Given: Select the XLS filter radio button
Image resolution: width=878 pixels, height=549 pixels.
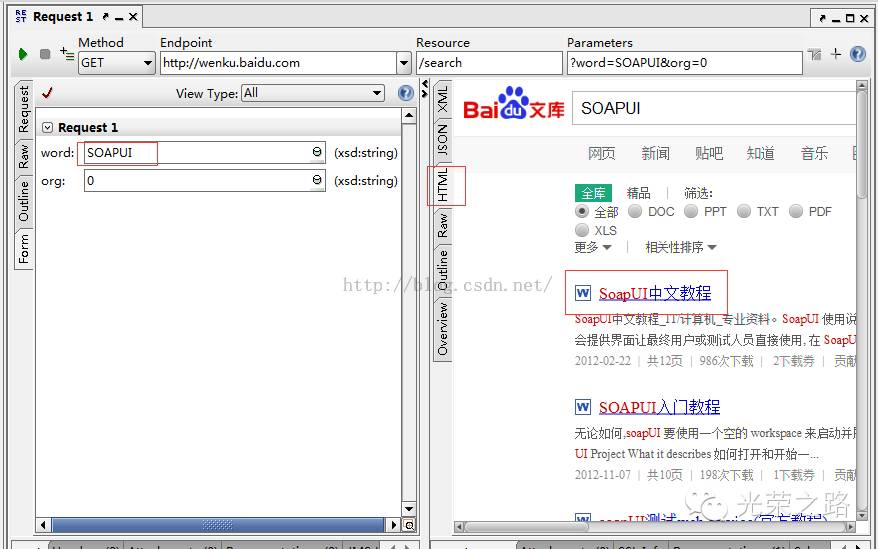Looking at the screenshot, I should pos(582,230).
